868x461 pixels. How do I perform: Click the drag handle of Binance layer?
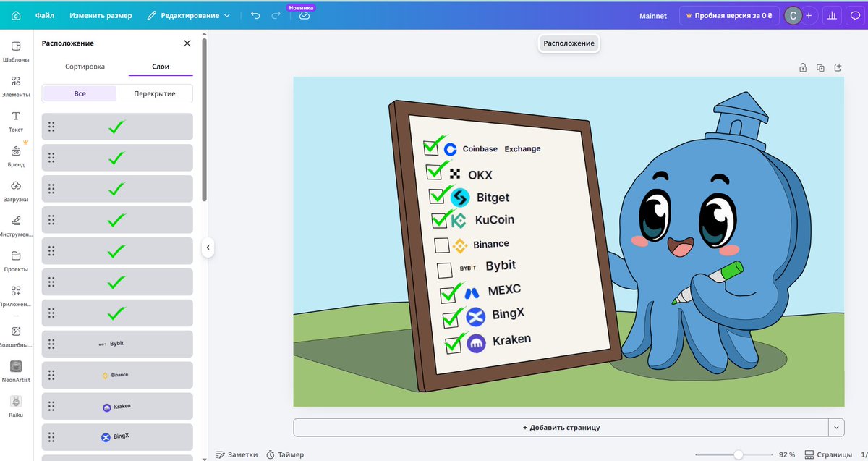tap(51, 375)
